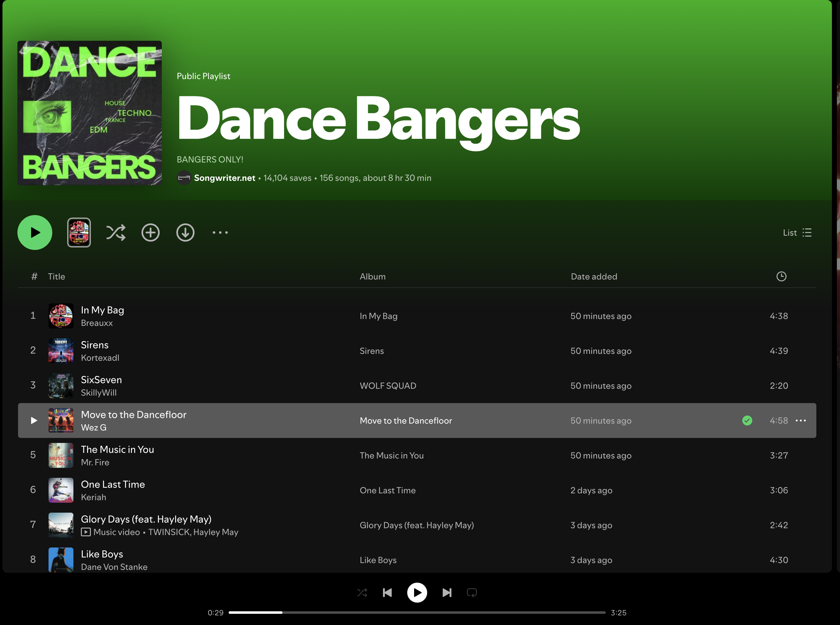Sort by the Date added column header
Image resolution: width=840 pixels, height=625 pixels.
(593, 276)
